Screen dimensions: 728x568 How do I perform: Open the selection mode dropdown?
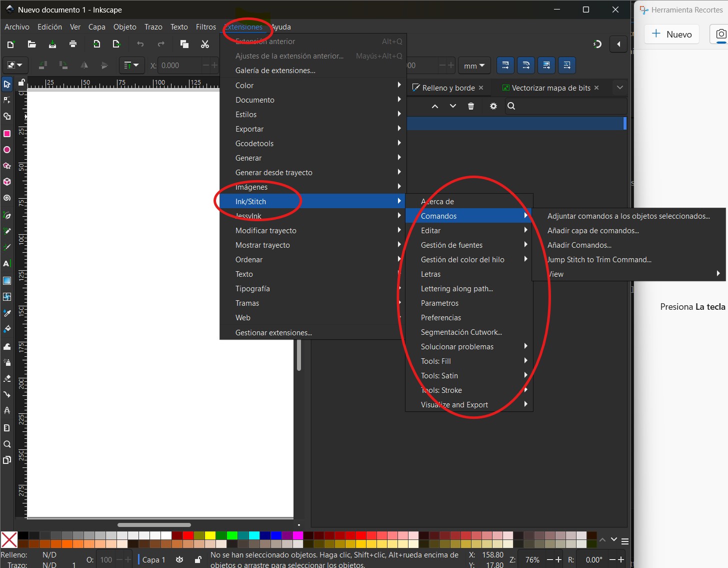click(x=15, y=65)
